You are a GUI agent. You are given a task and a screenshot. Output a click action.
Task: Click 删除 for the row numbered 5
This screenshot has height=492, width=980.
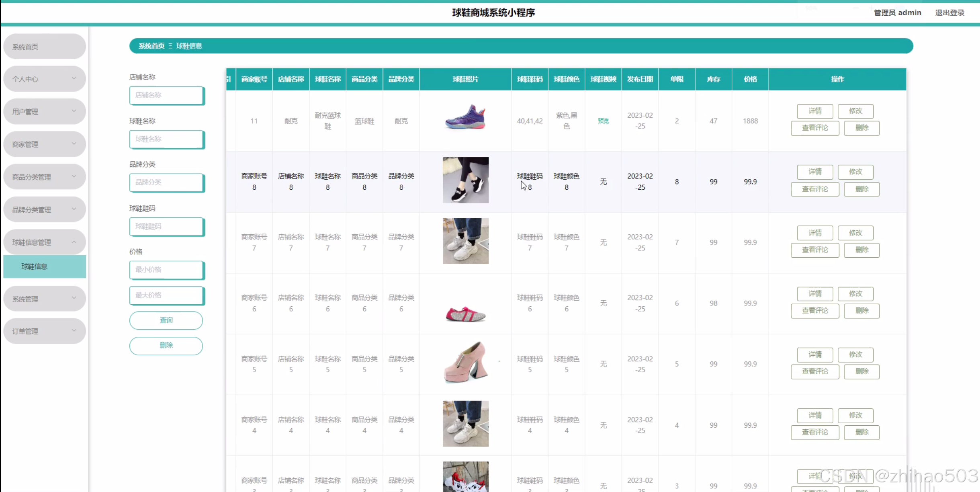[x=861, y=371]
